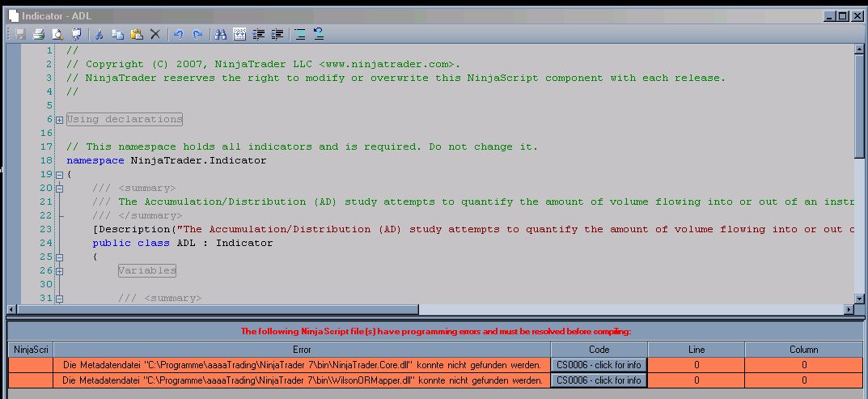
Task: Expand the Using declarations region
Action: coord(59,120)
